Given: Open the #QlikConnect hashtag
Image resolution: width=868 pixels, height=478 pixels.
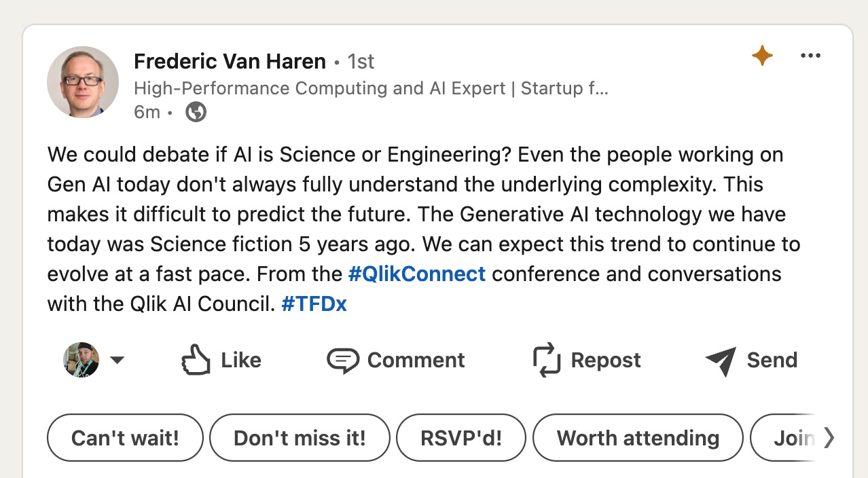Looking at the screenshot, I should tap(416, 274).
